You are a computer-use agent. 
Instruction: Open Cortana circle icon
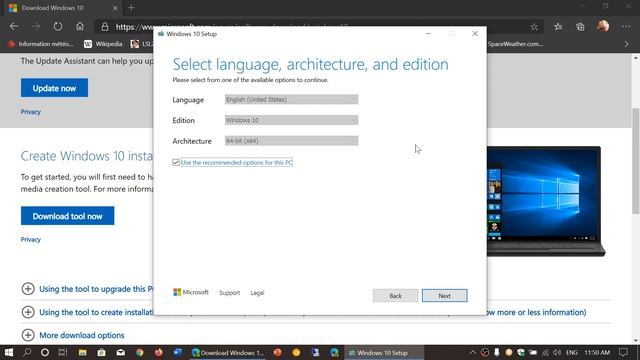click(45, 353)
